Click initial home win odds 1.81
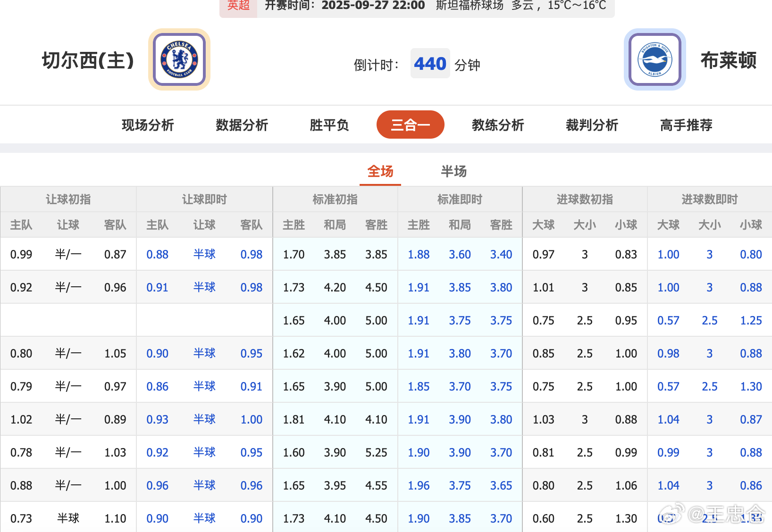This screenshot has height=532, width=772. 294,419
